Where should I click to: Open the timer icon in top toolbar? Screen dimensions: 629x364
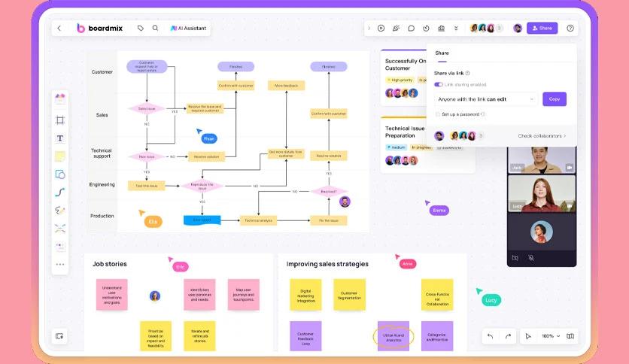coord(426,28)
